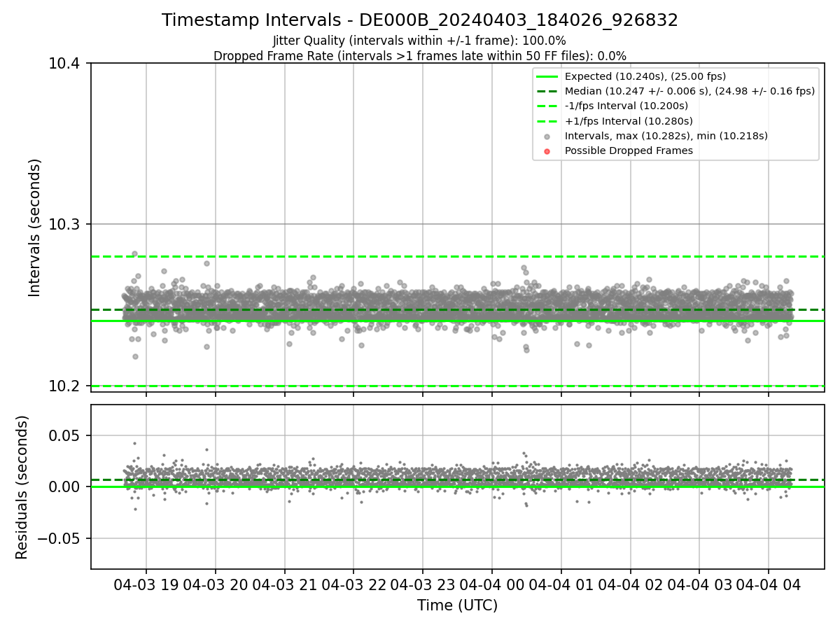This screenshot has width=840, height=630.
Task: Click the legend entry starting 'Median (10.247'
Action: click(x=689, y=91)
